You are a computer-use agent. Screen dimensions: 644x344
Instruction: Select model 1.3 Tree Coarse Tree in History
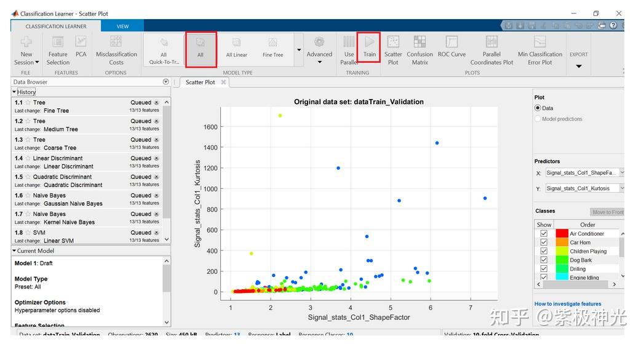coord(87,144)
